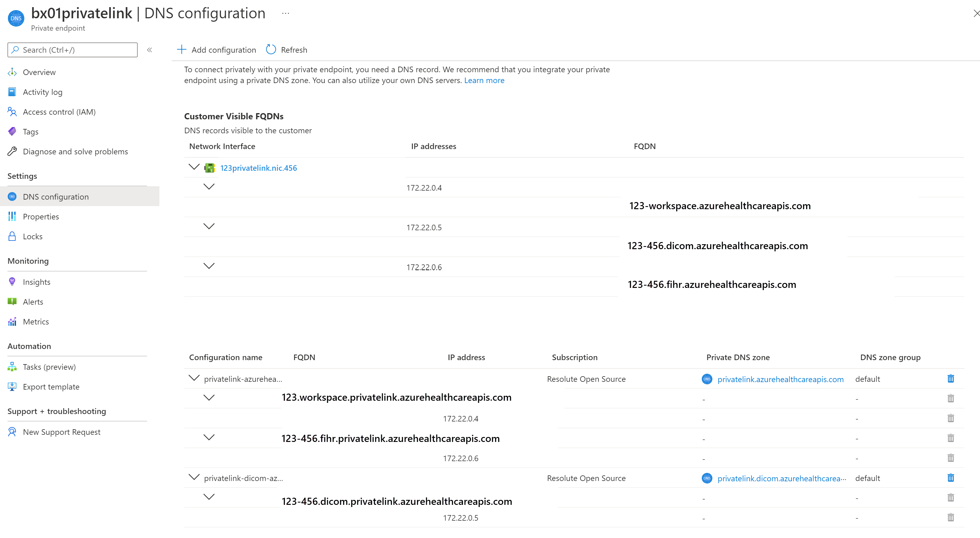Viewport: 980px width, 538px height.
Task: Click the Learn more DNS link
Action: (485, 80)
